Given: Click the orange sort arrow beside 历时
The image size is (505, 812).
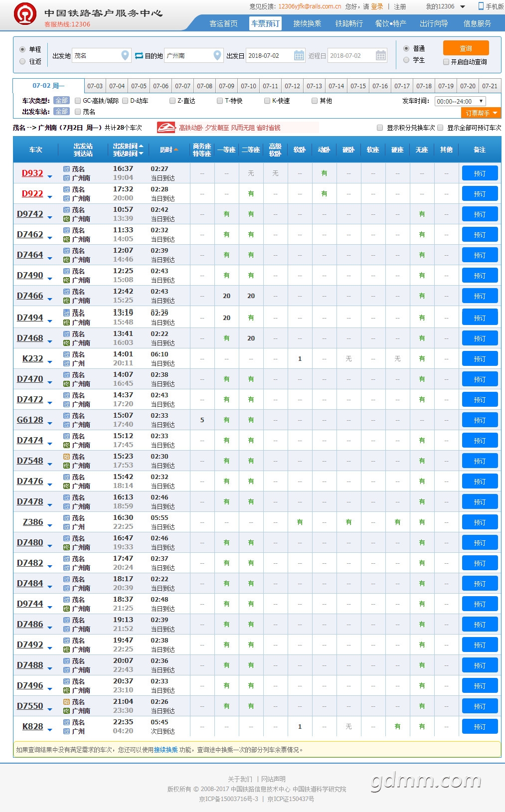Looking at the screenshot, I should 176,150.
